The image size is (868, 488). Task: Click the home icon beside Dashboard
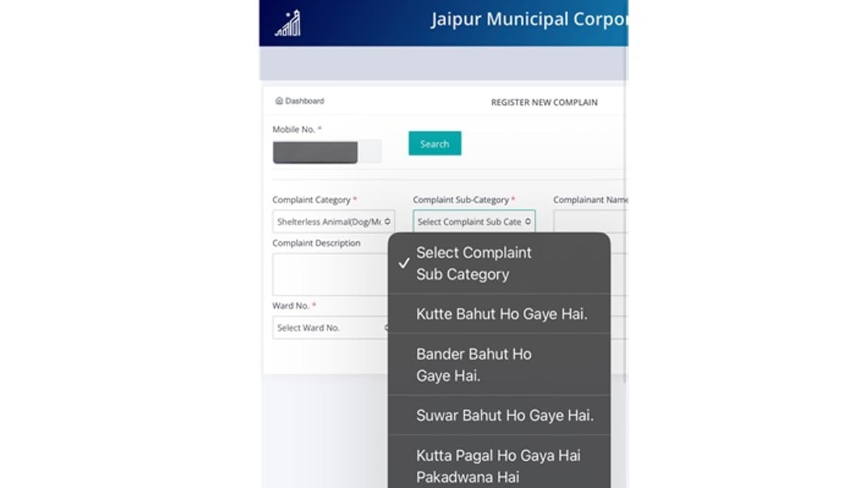click(279, 101)
